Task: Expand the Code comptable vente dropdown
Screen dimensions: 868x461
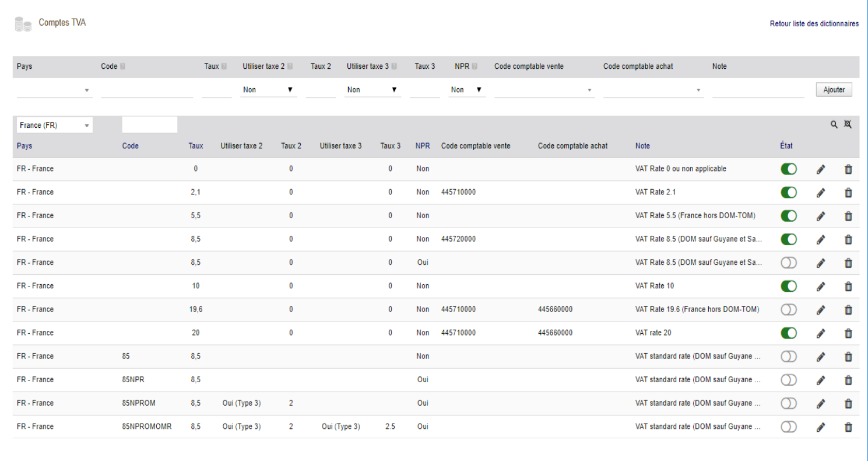Action: 544,90
